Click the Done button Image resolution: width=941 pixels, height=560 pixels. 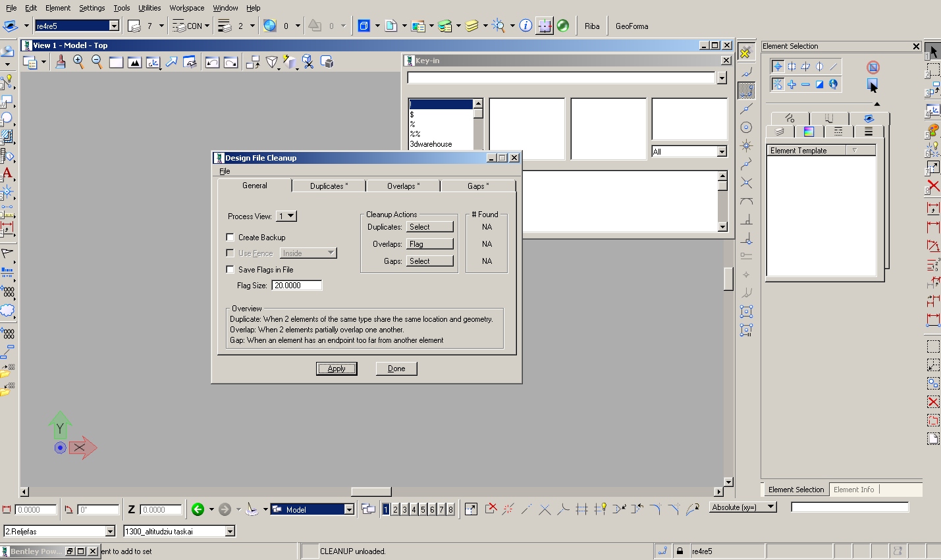coord(396,369)
